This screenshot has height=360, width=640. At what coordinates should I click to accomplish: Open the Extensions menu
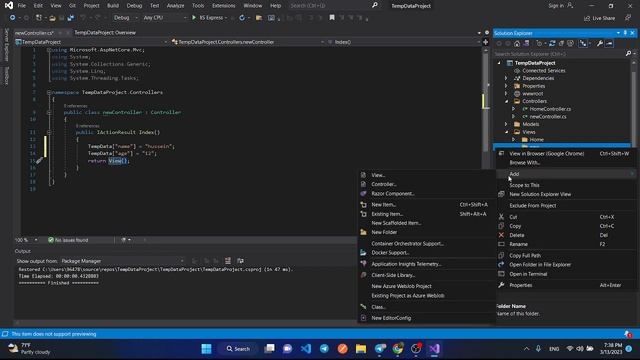223,6
